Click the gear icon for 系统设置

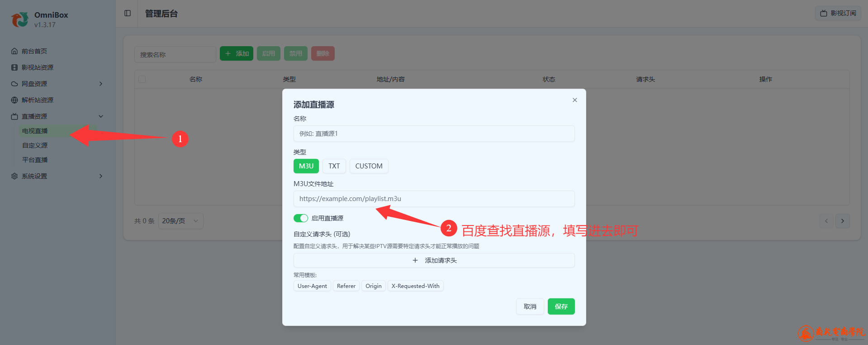pos(14,176)
